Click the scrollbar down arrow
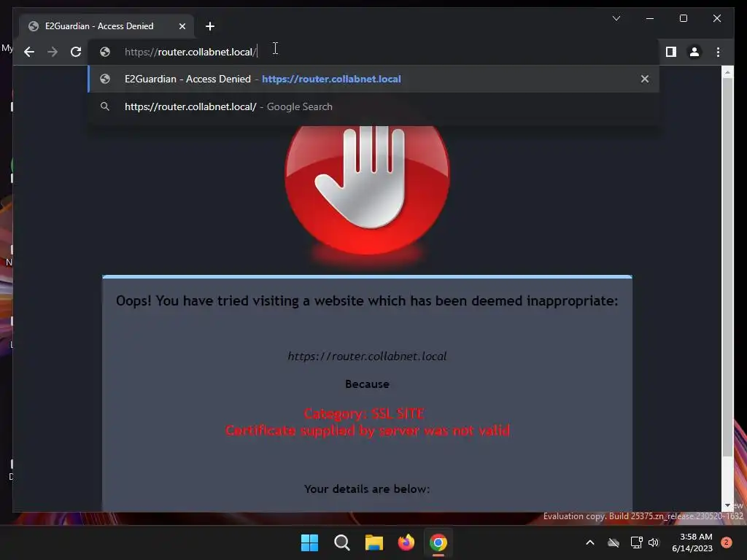This screenshot has width=747, height=560. pos(727,505)
